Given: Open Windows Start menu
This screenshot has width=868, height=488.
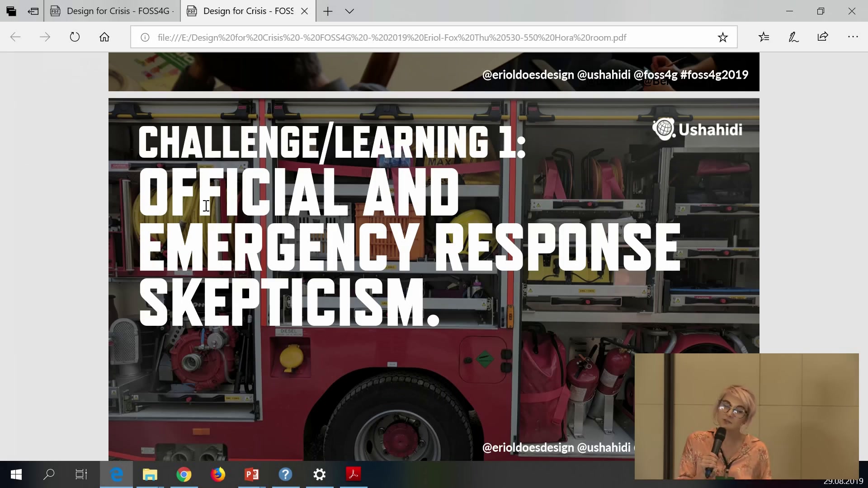Looking at the screenshot, I should tap(16, 474).
